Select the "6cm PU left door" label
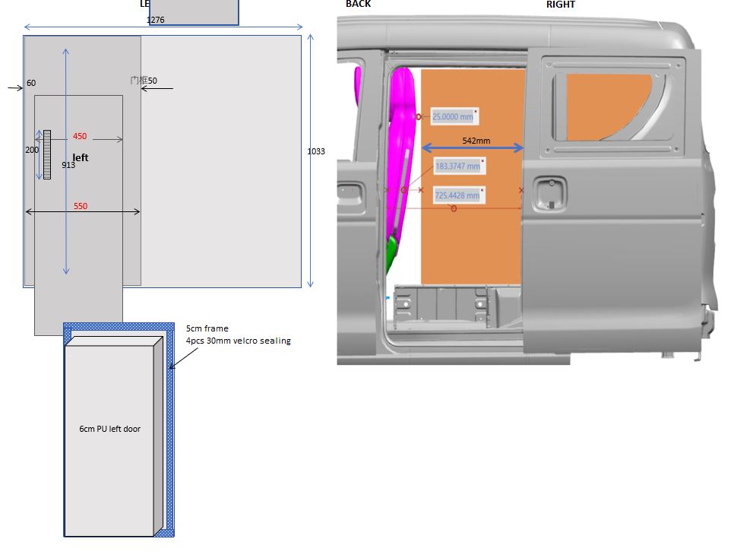Viewport: 756px width, 558px height. click(x=109, y=429)
